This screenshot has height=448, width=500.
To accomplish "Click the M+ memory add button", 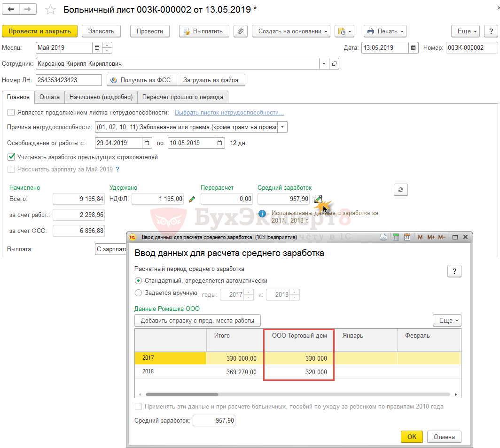I will 431,237.
